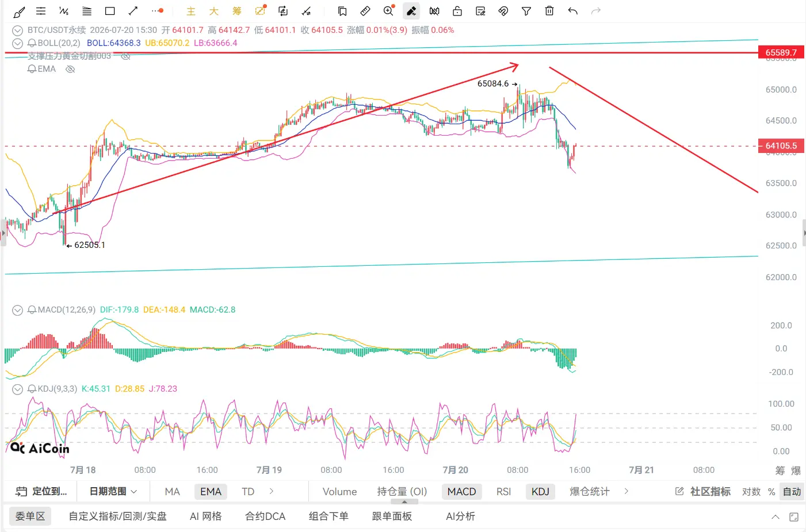This screenshot has width=806, height=532.
Task: Maximize the bottom panel
Action: point(794,517)
